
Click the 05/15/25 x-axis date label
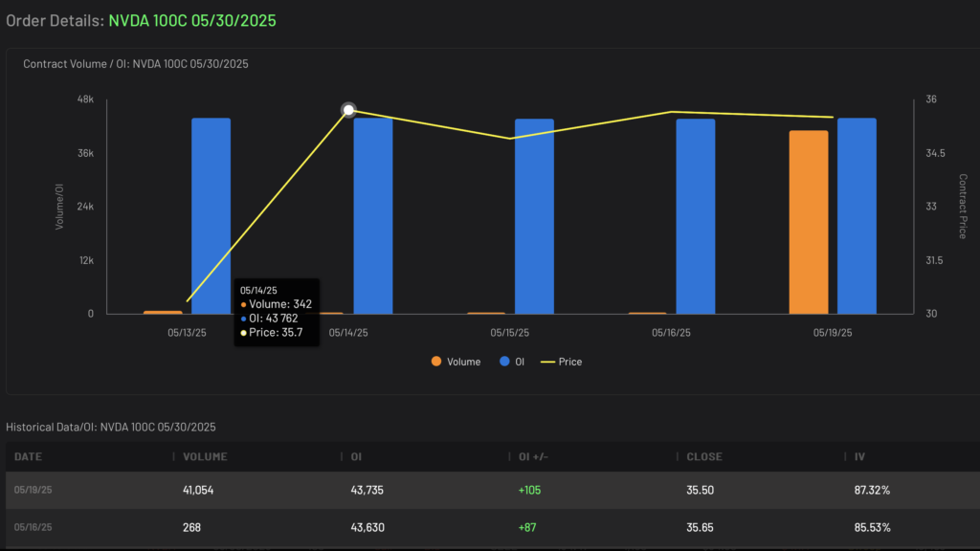pos(509,333)
